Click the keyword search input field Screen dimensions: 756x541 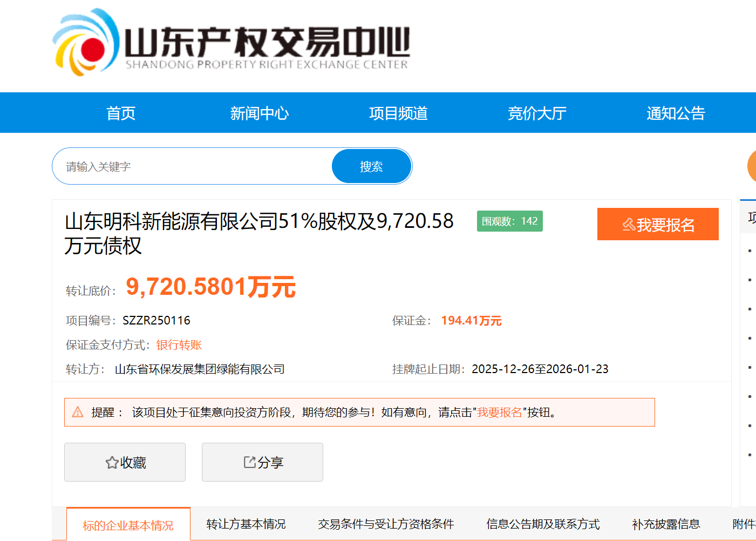pyautogui.click(x=194, y=167)
